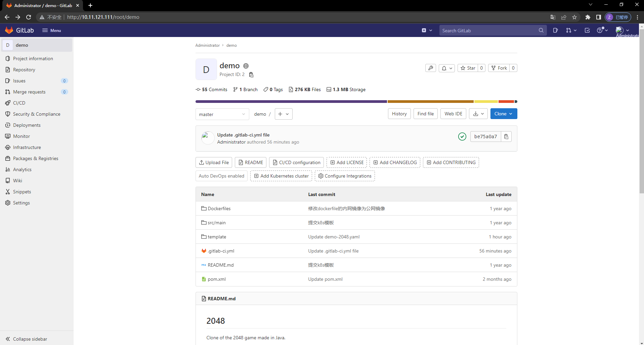Open the Clone dropdown
This screenshot has width=644, height=345.
pos(504,114)
